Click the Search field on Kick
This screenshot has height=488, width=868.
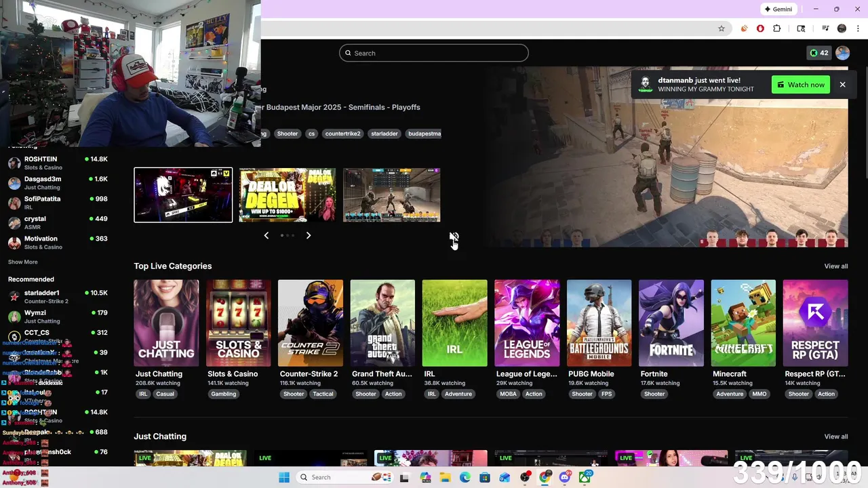point(434,53)
